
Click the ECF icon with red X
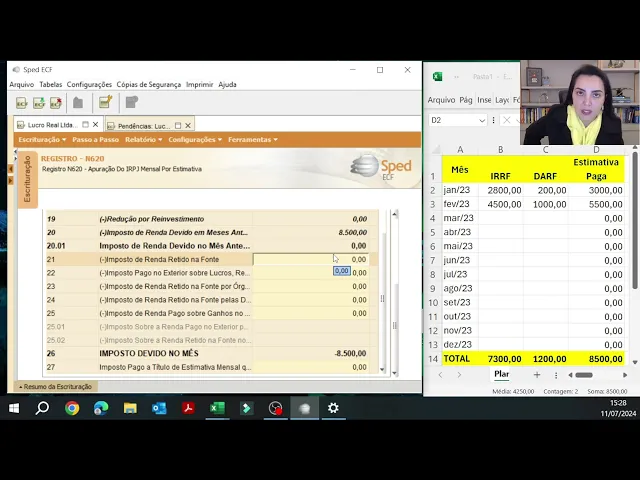coord(56,102)
